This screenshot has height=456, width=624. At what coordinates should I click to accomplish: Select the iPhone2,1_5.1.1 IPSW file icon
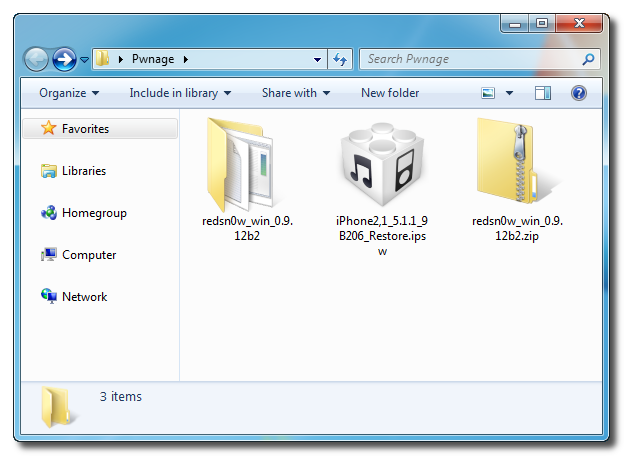click(382, 164)
